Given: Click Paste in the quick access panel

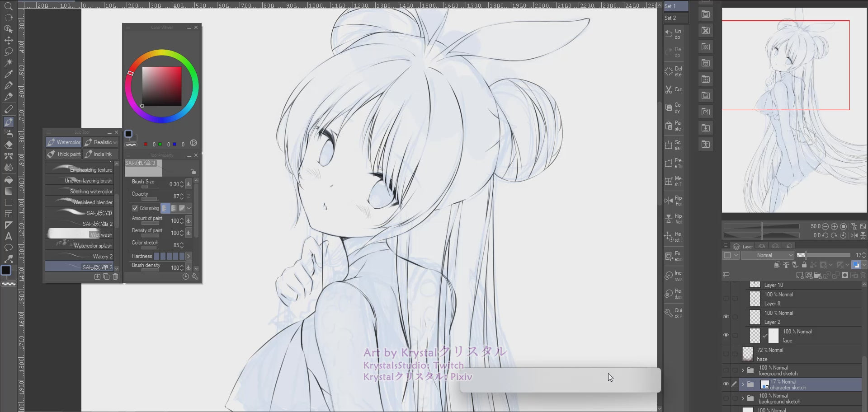Looking at the screenshot, I should (674, 126).
